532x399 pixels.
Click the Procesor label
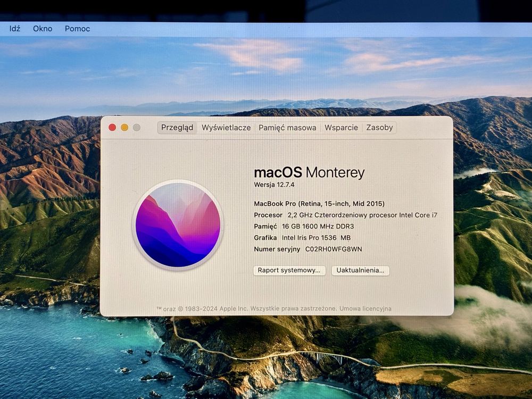(x=268, y=215)
